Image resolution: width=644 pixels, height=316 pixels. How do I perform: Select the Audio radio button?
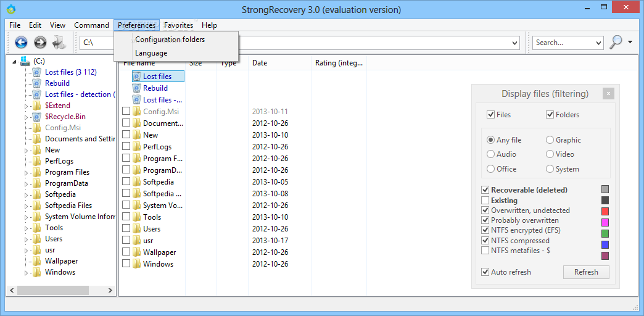[490, 154]
